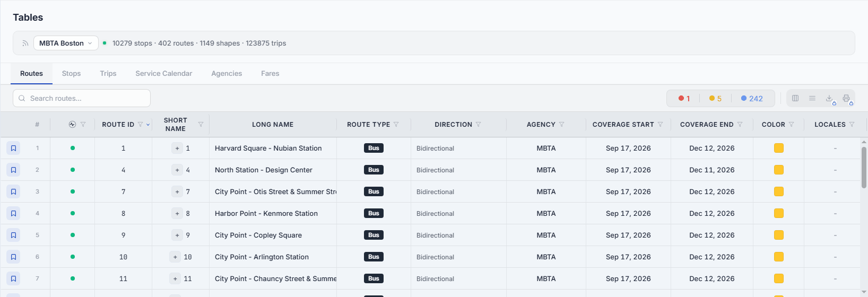This screenshot has height=297, width=868.
Task: Toggle the yellow warnings count 5 filter
Action: pos(715,99)
